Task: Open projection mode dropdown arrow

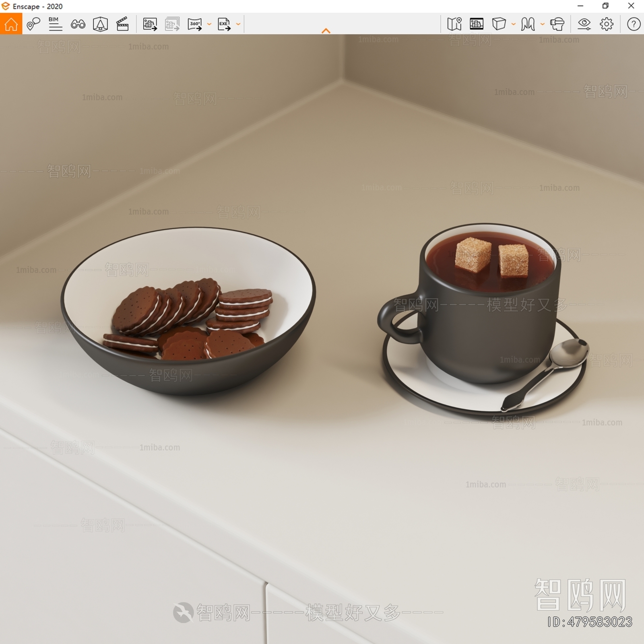Action: (x=514, y=24)
